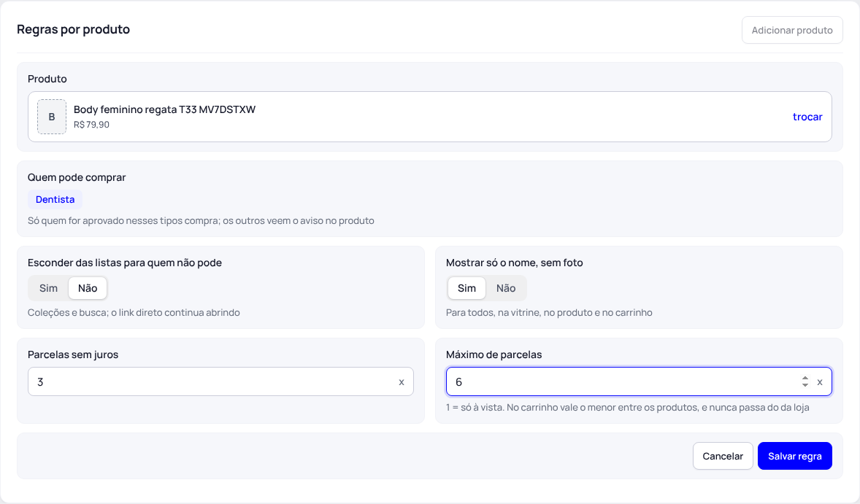860x504 pixels.
Task: Choose Não for Mostrar só o nome
Action: coord(506,288)
